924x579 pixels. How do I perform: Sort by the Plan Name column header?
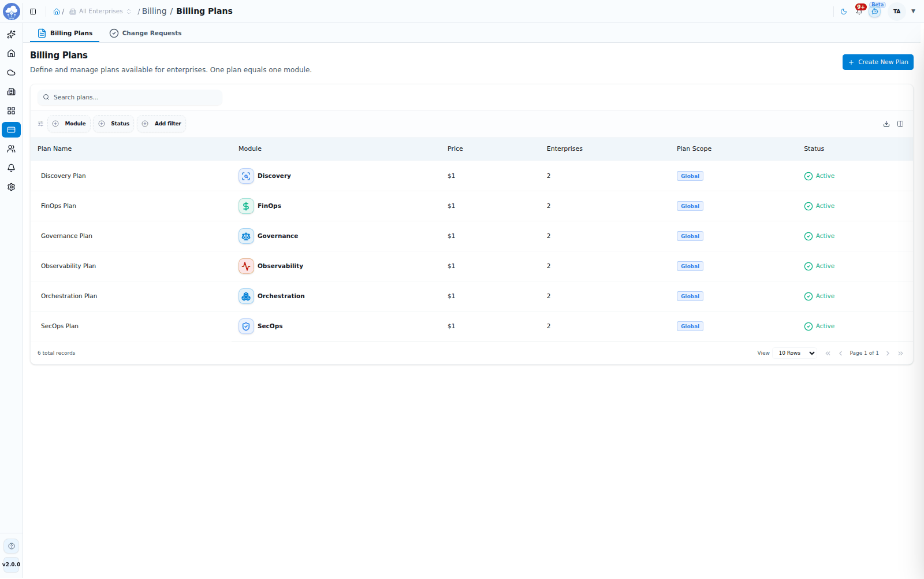click(55, 149)
